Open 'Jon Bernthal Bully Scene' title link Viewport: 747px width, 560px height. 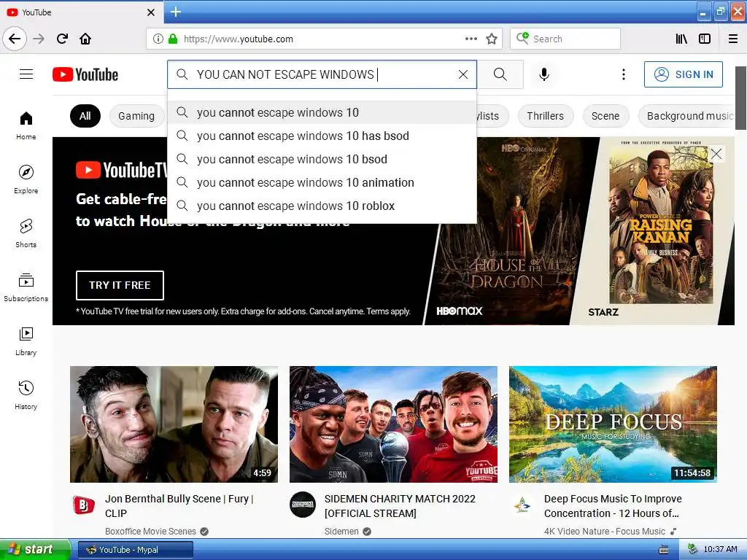pos(179,506)
